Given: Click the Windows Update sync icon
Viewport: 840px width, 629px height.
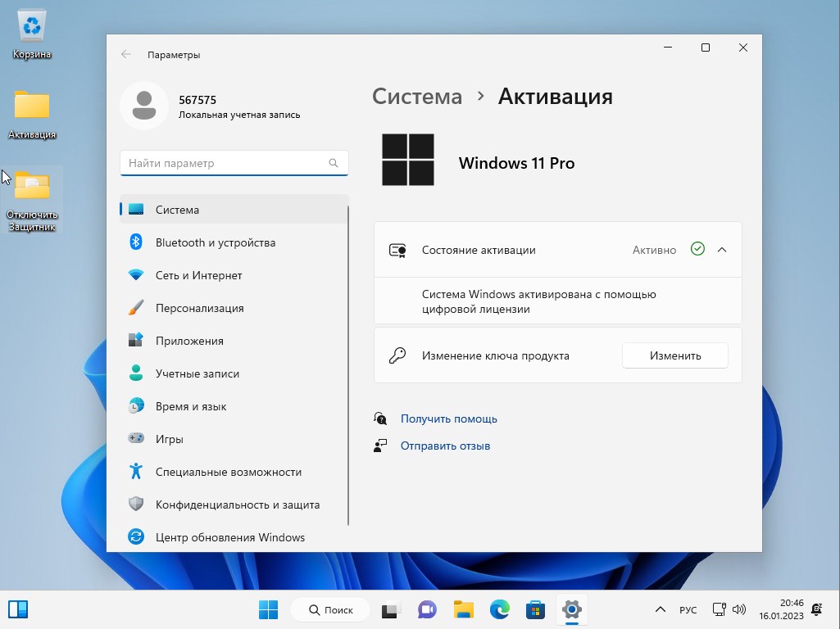Looking at the screenshot, I should pyautogui.click(x=136, y=536).
